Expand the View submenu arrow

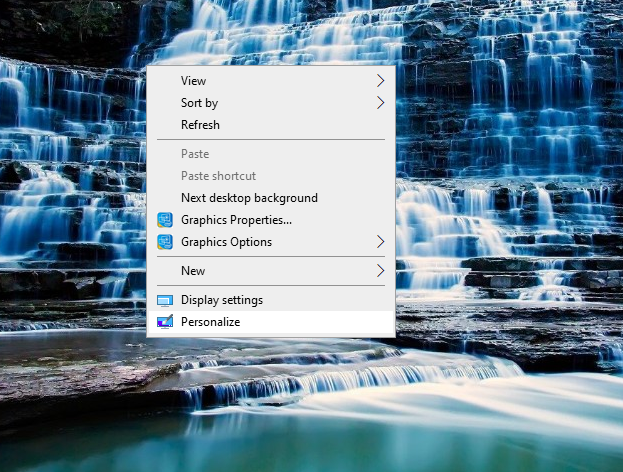tap(380, 81)
